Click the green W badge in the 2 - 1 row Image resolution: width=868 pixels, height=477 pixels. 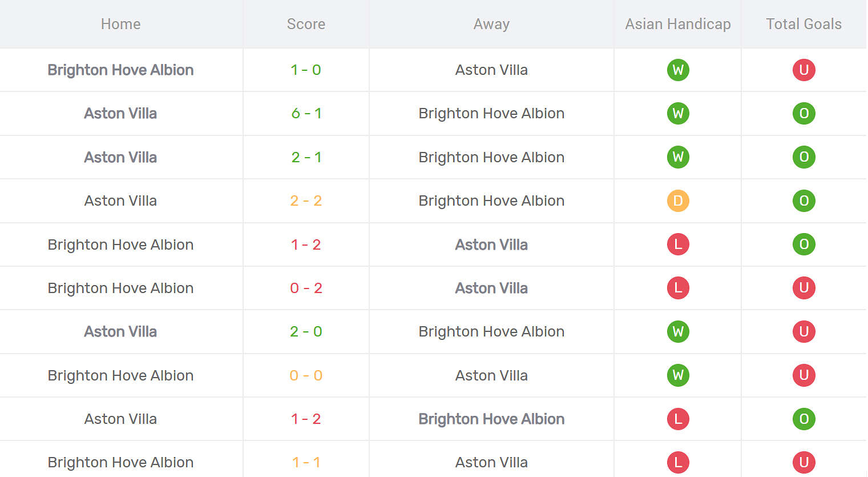[x=678, y=157]
